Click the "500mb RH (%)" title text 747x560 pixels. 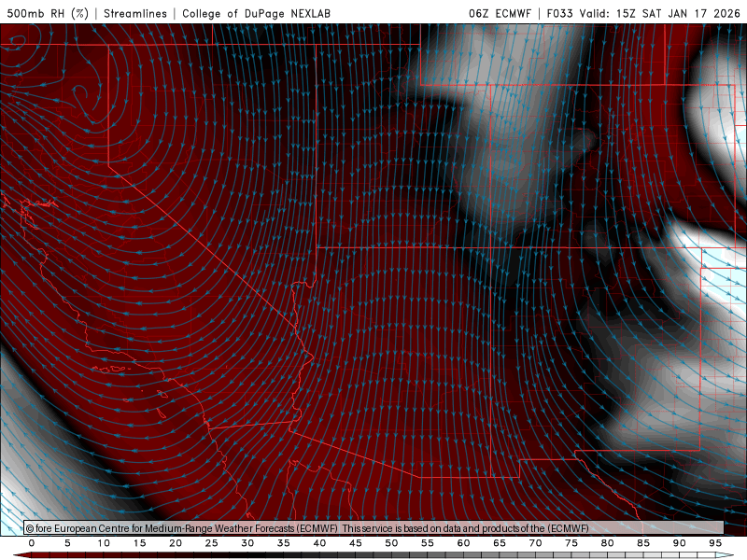(x=48, y=13)
